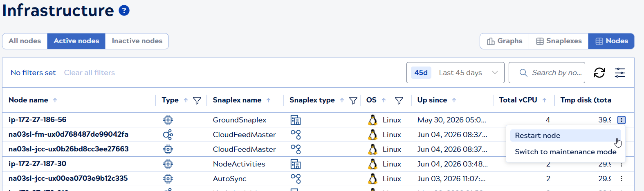The height and width of the screenshot is (191, 644).
Task: Sort by Snaplex name arrow
Action: (268, 100)
